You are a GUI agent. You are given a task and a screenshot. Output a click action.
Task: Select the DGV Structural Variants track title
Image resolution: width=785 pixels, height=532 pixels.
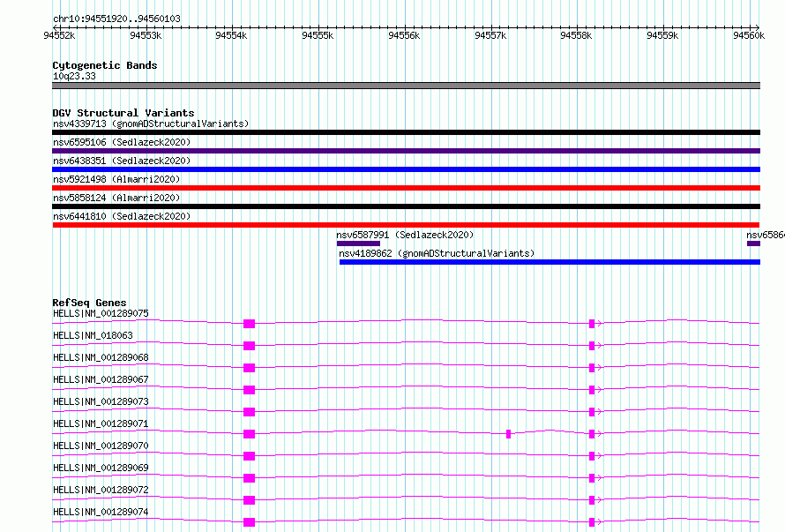[123, 113]
